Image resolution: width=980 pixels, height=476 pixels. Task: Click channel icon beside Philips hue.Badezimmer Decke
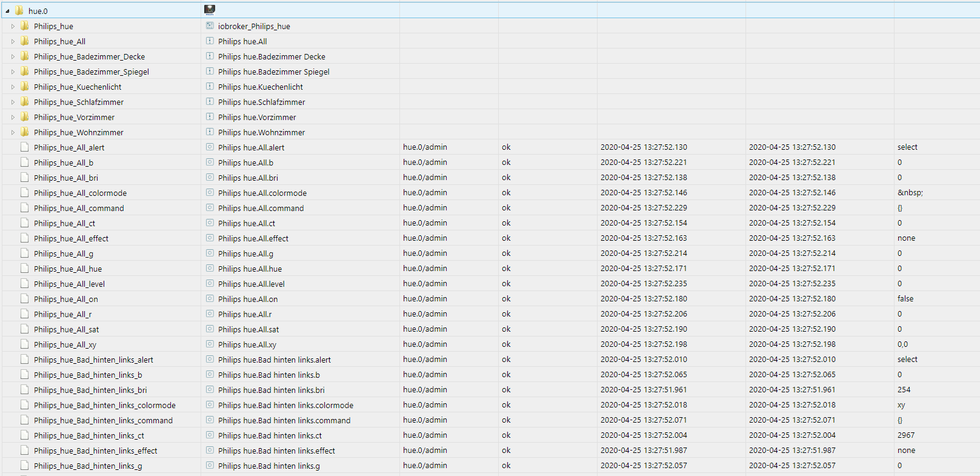point(210,56)
